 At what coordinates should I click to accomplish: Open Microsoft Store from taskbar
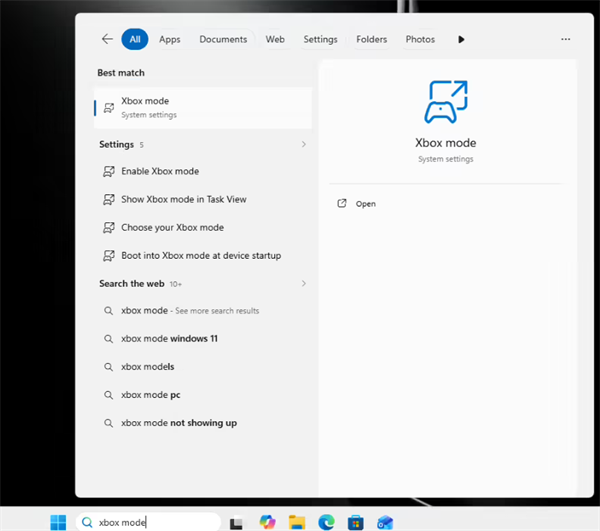click(355, 523)
